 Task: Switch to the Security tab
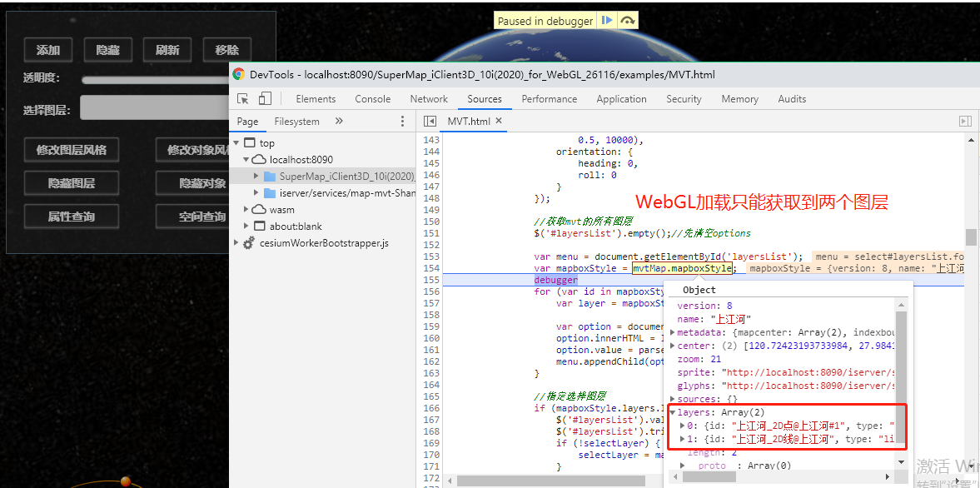coord(684,99)
